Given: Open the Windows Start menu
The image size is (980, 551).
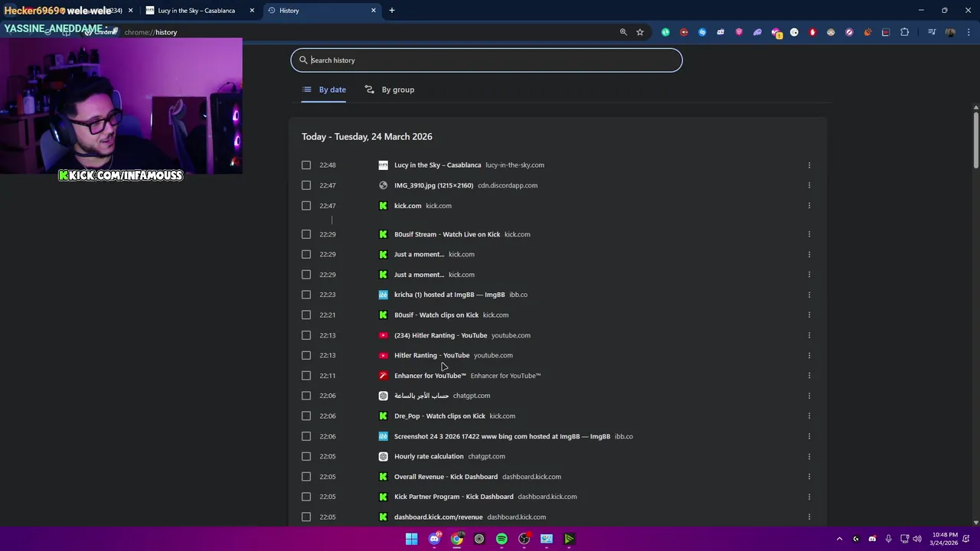Looking at the screenshot, I should (x=412, y=539).
